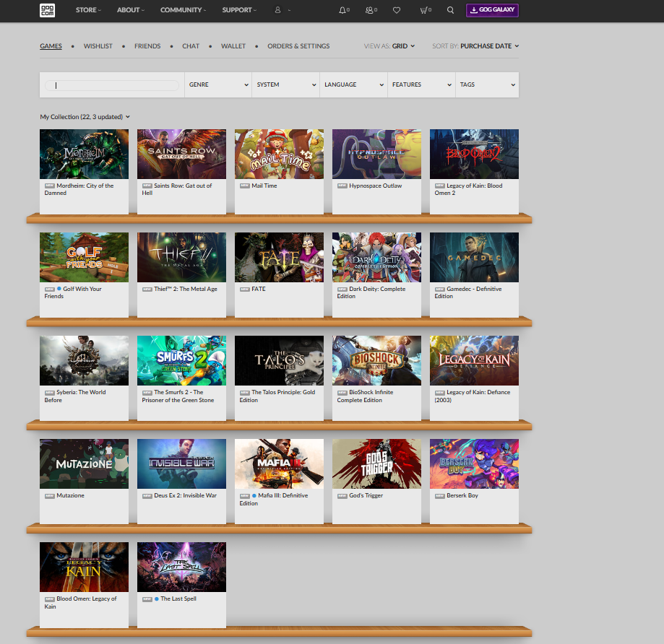Click the library search input field
This screenshot has width=664, height=644.
(112, 85)
